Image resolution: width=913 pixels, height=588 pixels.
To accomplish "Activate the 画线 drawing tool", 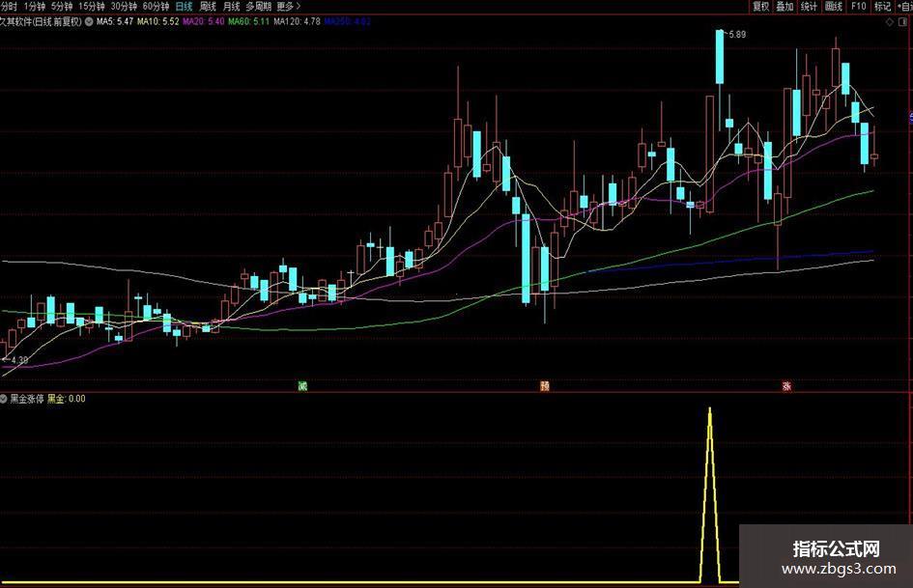I will pyautogui.click(x=833, y=7).
